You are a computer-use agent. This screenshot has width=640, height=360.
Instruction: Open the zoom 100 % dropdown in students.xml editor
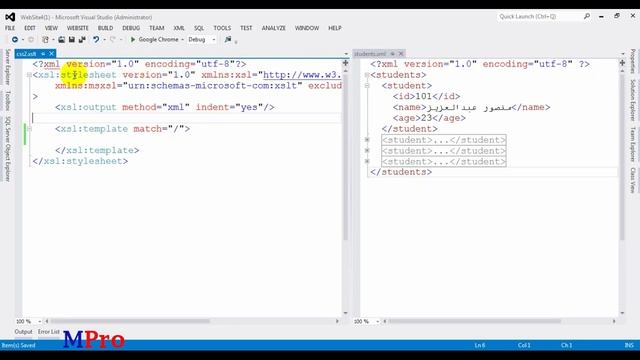pyautogui.click(x=378, y=322)
